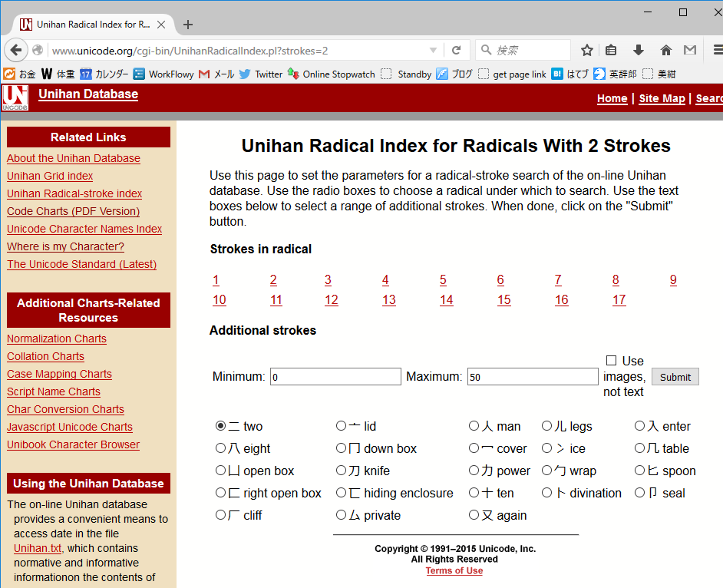The height and width of the screenshot is (588, 723).
Task: Choose radicals with 9 strokes
Action: 673,280
